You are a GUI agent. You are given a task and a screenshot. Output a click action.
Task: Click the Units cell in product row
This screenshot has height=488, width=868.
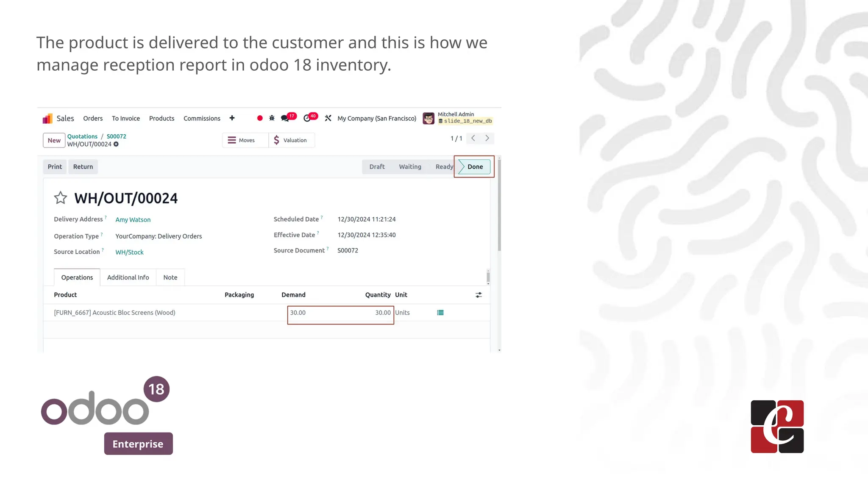(402, 313)
